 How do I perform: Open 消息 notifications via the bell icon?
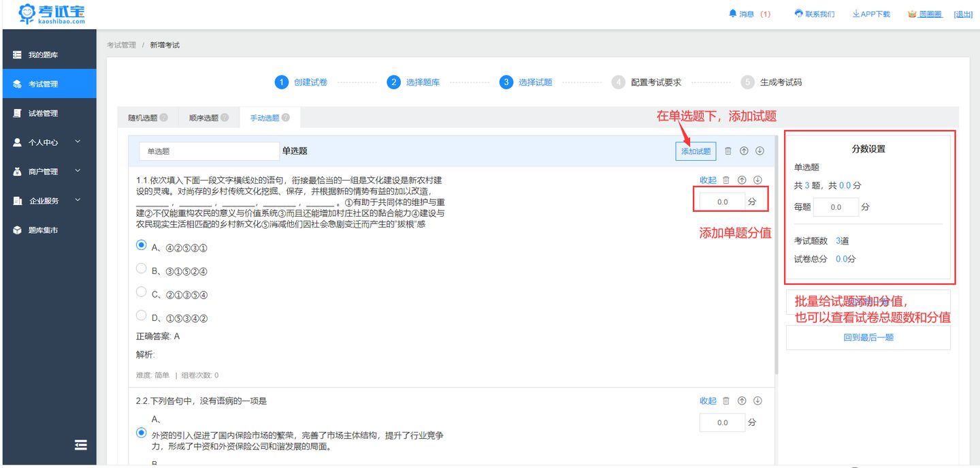click(x=732, y=13)
